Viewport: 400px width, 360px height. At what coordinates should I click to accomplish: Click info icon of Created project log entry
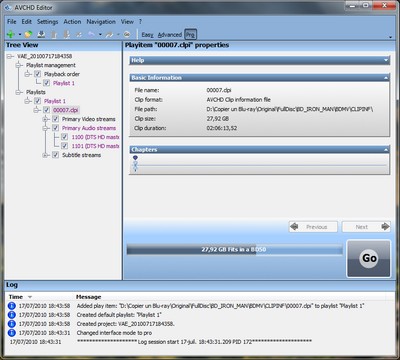pos(12,324)
